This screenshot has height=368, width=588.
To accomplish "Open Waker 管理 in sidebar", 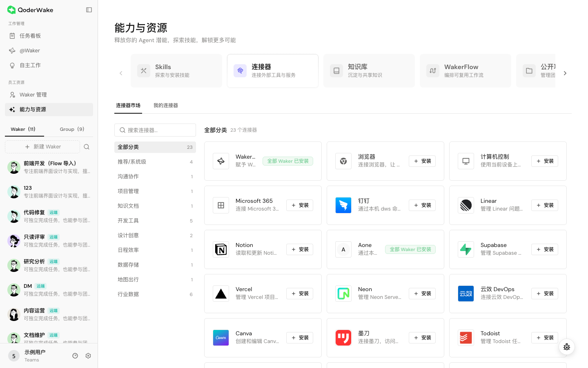I will click(49, 95).
